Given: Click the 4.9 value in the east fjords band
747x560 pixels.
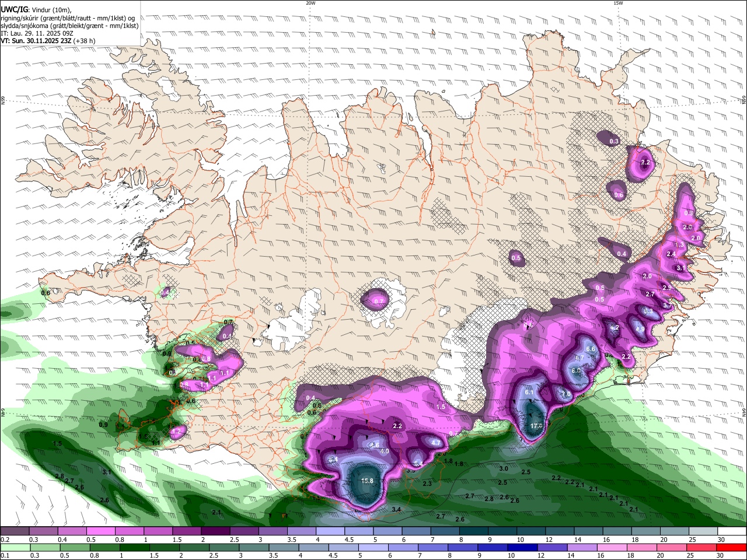Looking at the screenshot, I should [640, 330].
